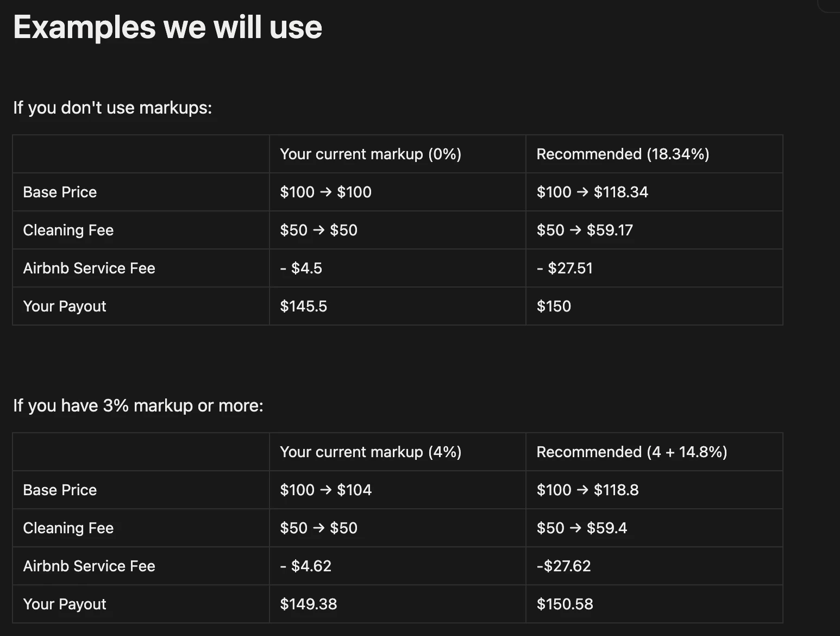Click the '$50 → $59.4' cell
The image size is (840, 636).
pos(581,528)
